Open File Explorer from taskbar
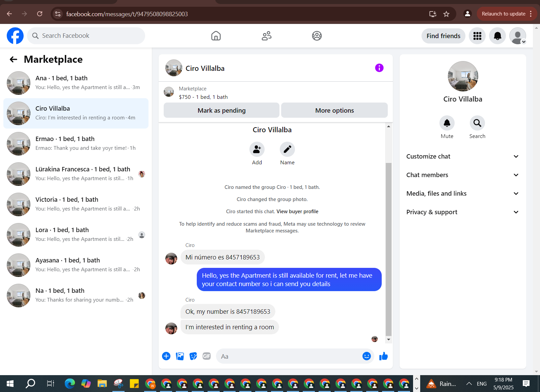Screen dimensions: 540x392 [102, 384]
